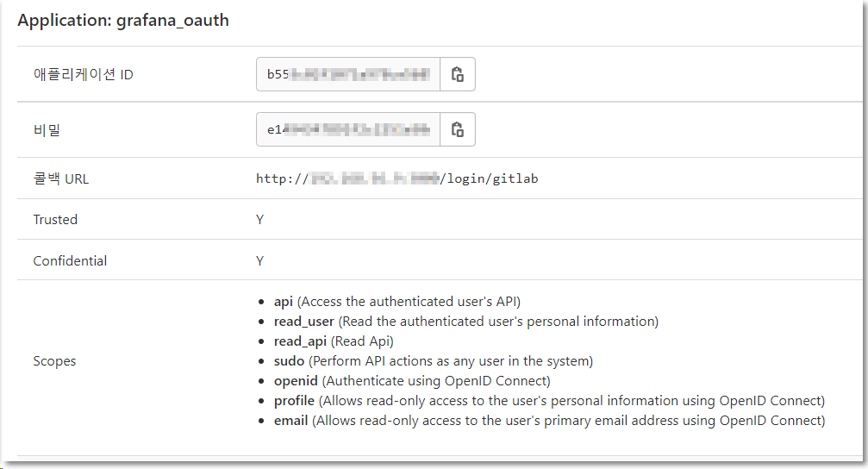The image size is (868, 469).
Task: Click the openid scope entry
Action: pyautogui.click(x=412, y=381)
